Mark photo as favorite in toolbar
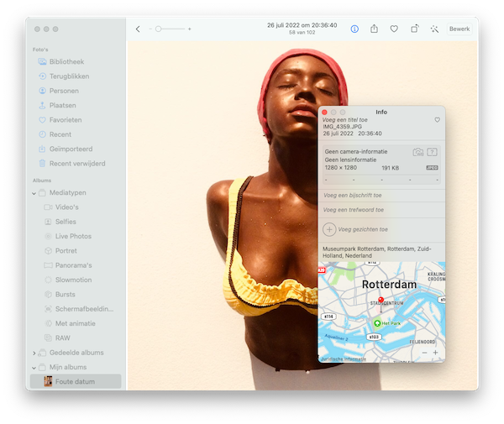This screenshot has width=504, height=424. pos(394,29)
